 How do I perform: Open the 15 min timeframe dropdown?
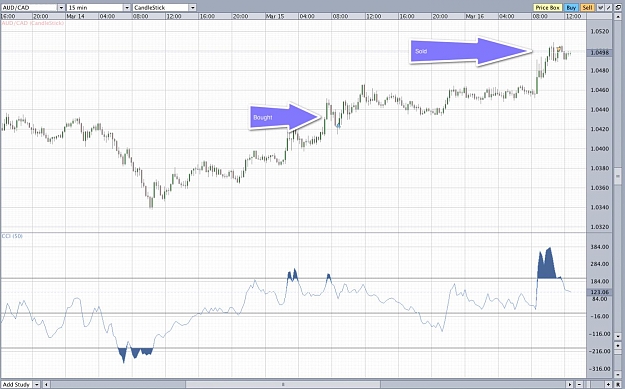coord(127,8)
